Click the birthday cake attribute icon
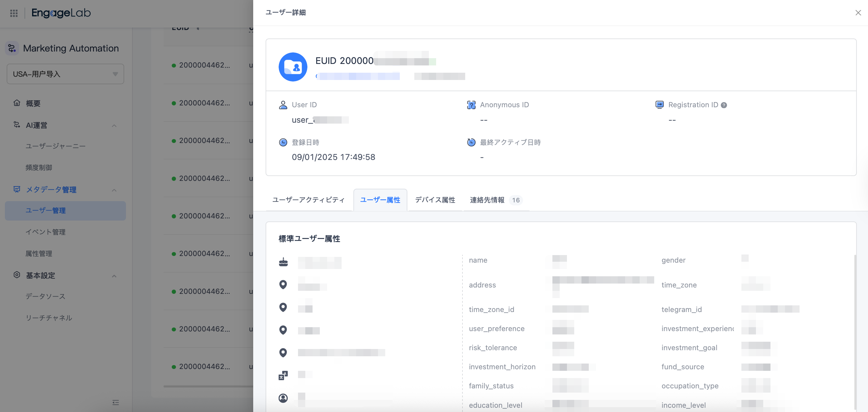Viewport: 868px width, 412px height. tap(283, 262)
